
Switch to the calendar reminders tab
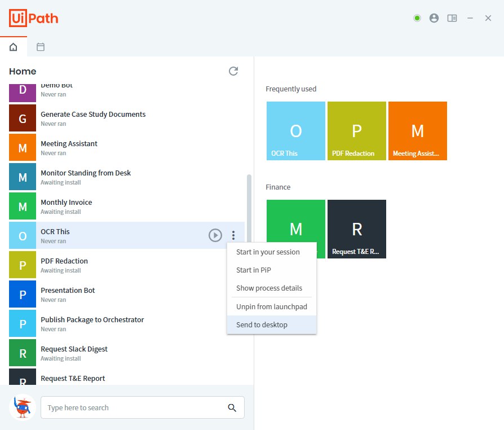tap(41, 47)
